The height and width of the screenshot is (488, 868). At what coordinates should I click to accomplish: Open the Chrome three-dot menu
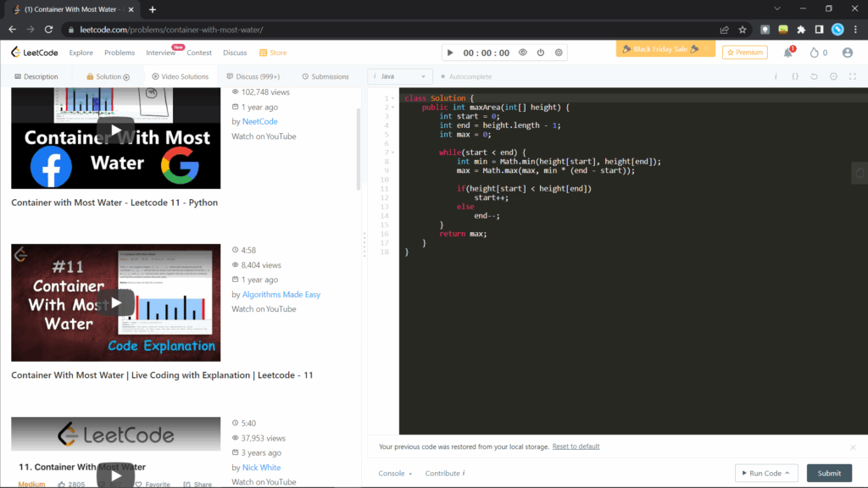click(856, 30)
